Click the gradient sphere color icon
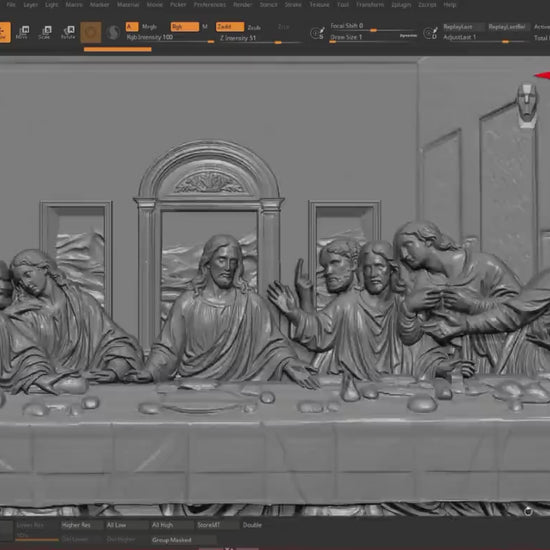Screen dimensions: 550x550 [x=113, y=33]
